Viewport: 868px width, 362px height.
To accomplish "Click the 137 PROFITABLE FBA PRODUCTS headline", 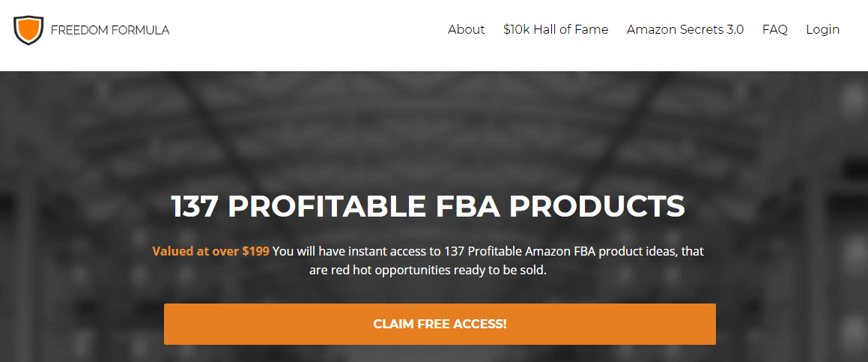I will (428, 206).
